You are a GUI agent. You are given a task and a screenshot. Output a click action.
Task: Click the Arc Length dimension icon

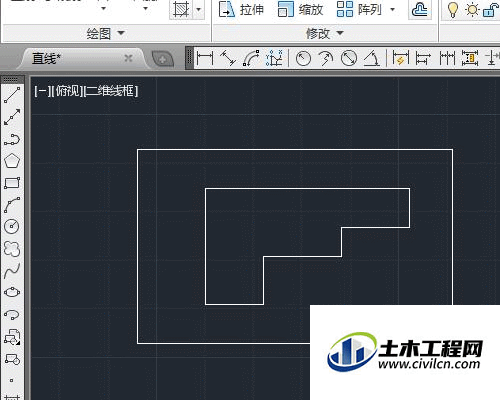click(x=251, y=58)
